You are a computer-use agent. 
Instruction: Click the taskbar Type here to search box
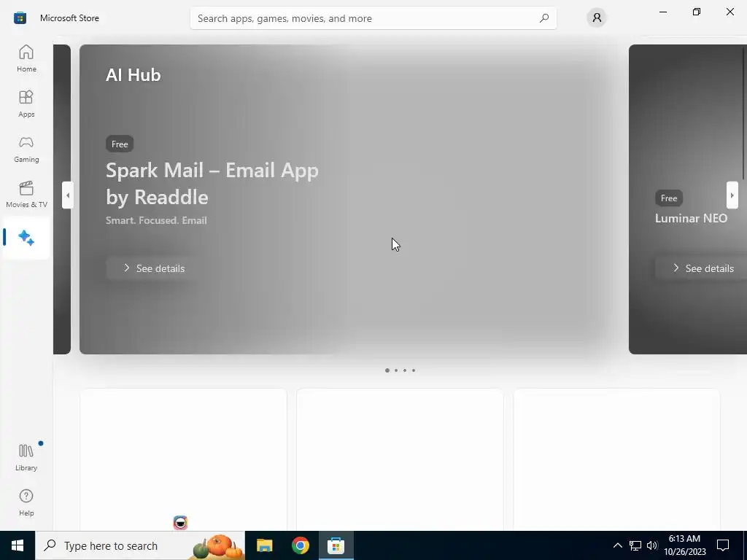point(140,545)
